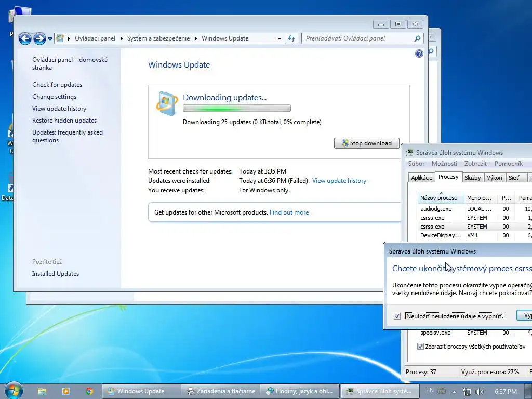Expand the arrow after Systém a zabezpečenie breadcrumb
Screen dimensions: 532x399
(196, 38)
